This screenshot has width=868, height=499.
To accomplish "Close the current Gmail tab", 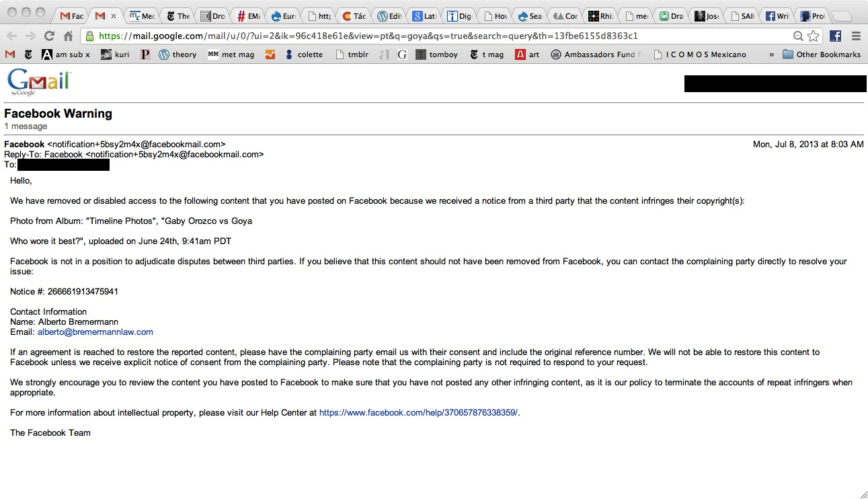I will coord(112,15).
